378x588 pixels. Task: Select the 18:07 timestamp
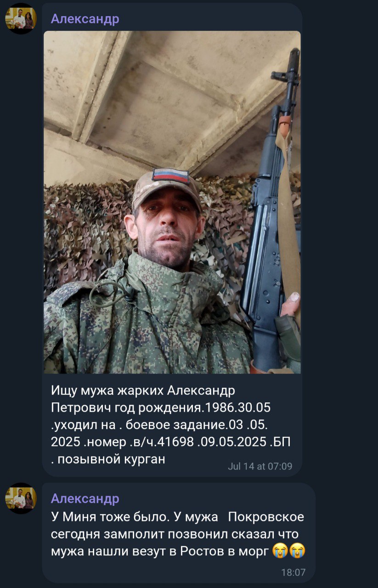click(x=293, y=573)
